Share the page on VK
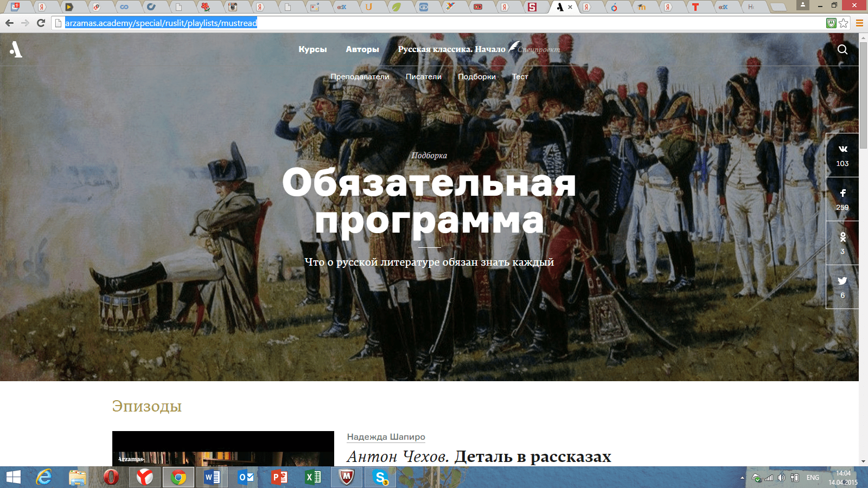 click(843, 155)
